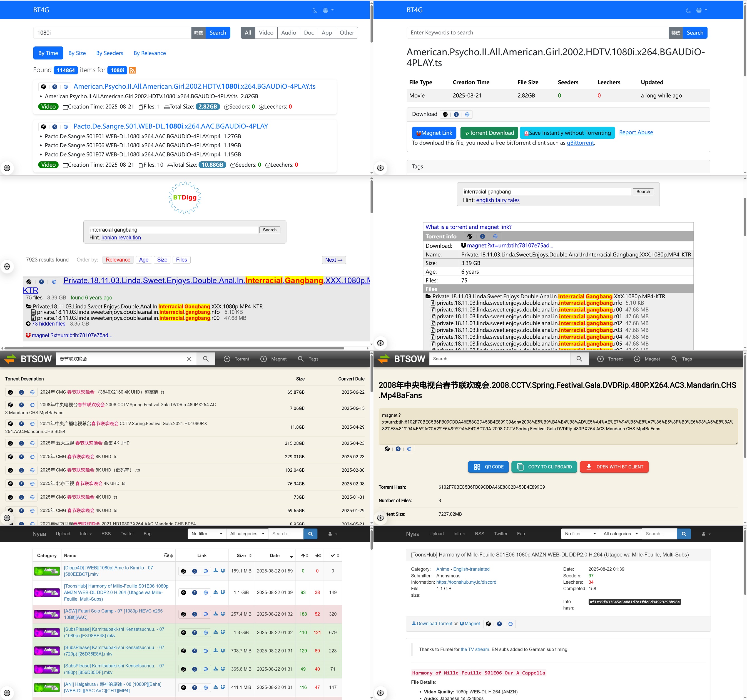The width and height of the screenshot is (747, 700).
Task: Click blue search icon button in left Nyaa panel
Action: 310,534
